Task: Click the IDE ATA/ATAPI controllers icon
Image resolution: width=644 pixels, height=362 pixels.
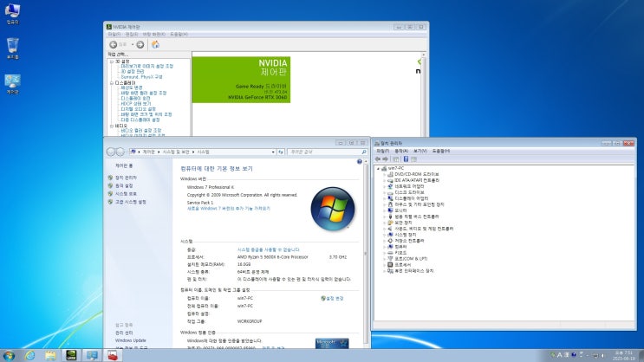Action: click(390, 180)
